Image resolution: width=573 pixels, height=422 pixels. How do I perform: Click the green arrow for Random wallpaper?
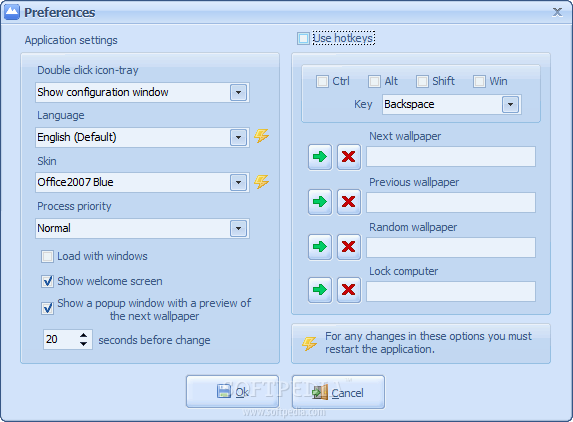tap(320, 247)
